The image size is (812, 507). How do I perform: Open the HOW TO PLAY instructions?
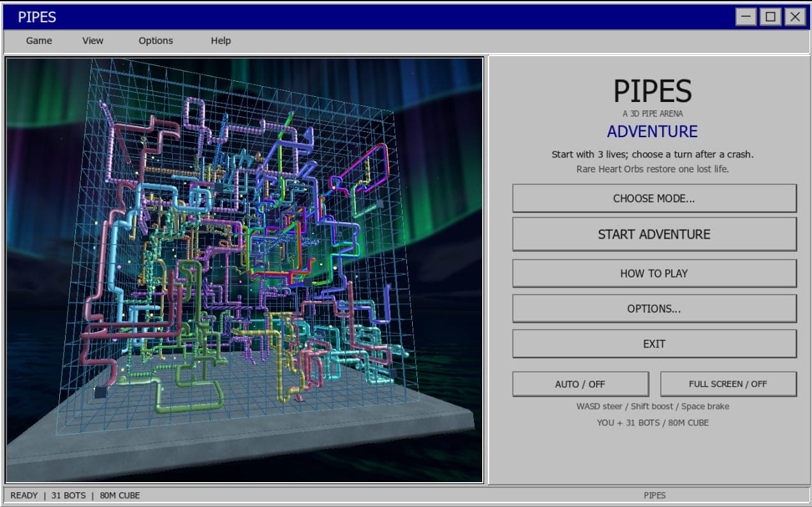click(654, 274)
